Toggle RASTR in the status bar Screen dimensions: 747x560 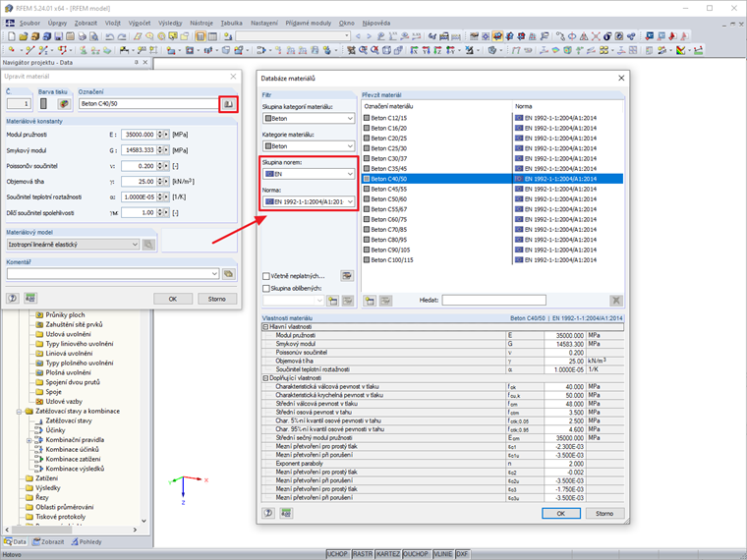click(363, 554)
